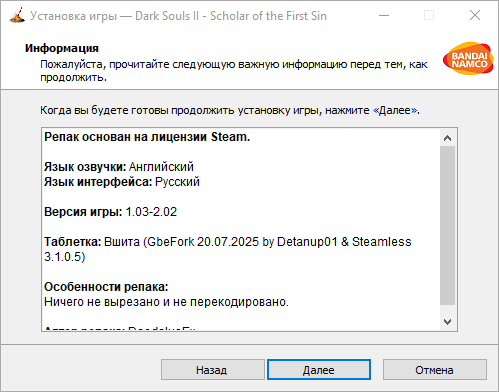Viewport: 499px width, 392px height.
Task: Click the 'Информация' page heading
Action: point(62,48)
